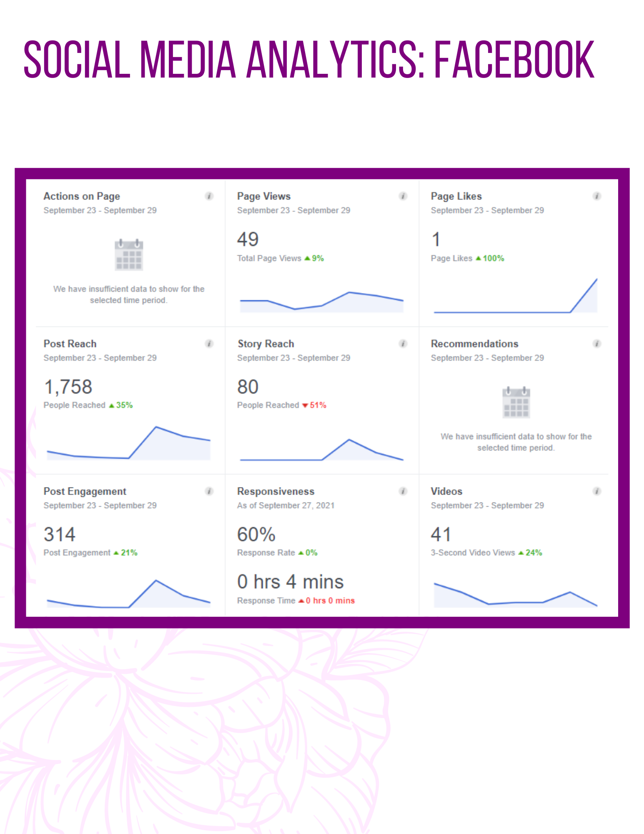Open the Page Views heading

point(264,196)
